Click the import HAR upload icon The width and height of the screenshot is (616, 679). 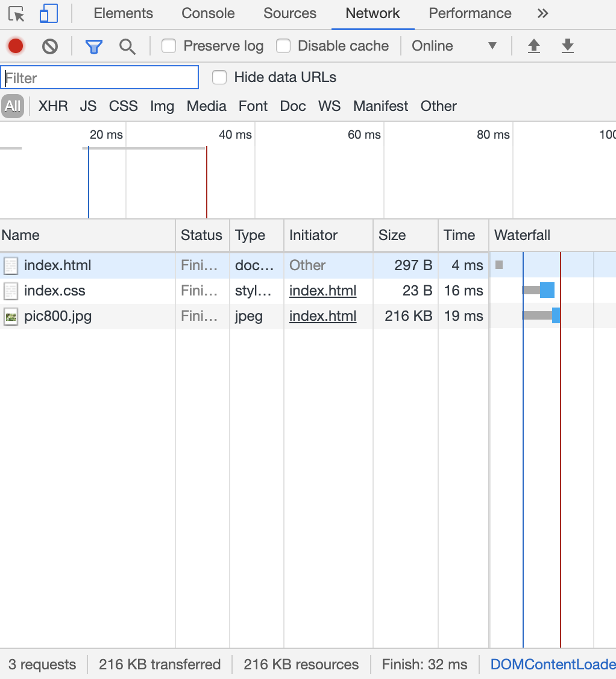533,46
